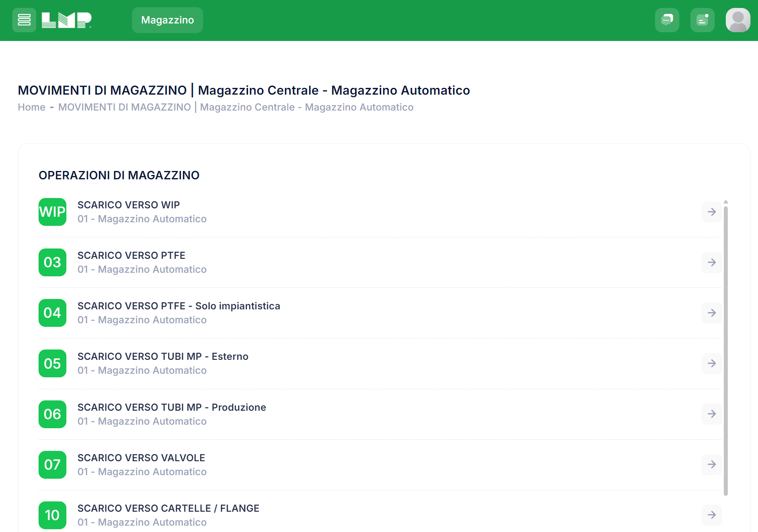The width and height of the screenshot is (758, 532).
Task: Click scrollbar up arrow of operations list
Action: tap(726, 202)
